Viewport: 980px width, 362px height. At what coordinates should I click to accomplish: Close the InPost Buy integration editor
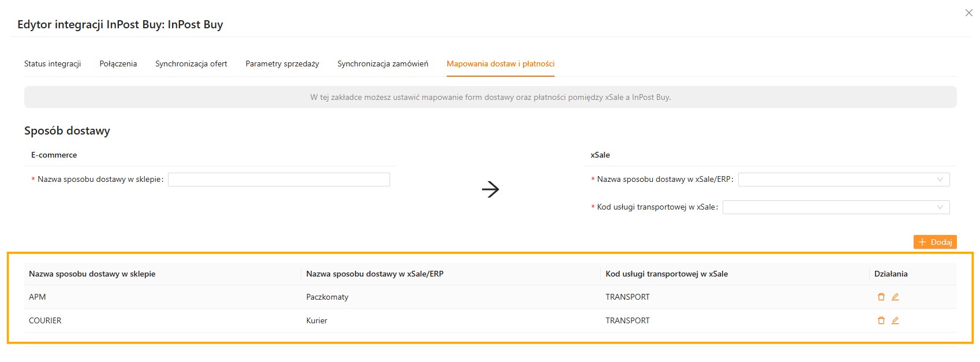pyautogui.click(x=969, y=13)
